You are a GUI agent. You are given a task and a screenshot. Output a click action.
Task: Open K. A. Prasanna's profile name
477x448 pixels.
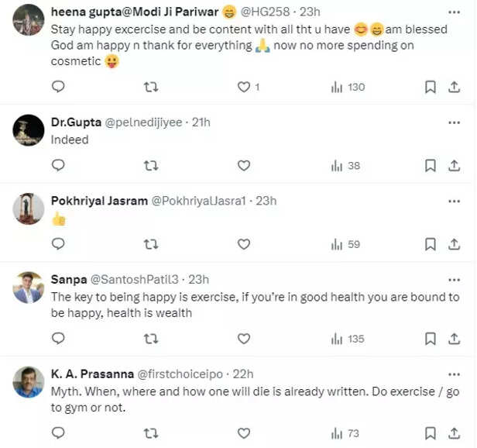tap(91, 374)
